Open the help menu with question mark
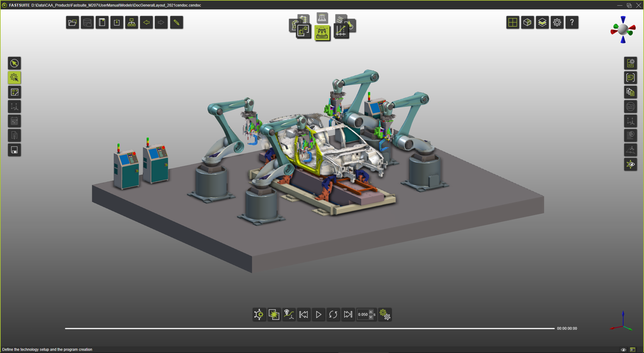Screen dimensions: 644x353 click(x=572, y=22)
